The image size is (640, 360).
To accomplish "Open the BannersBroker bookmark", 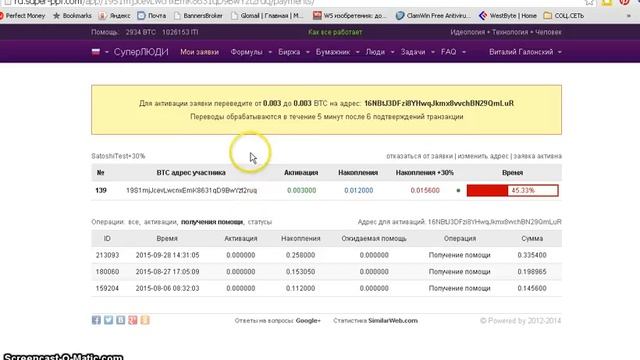I will coord(198,16).
